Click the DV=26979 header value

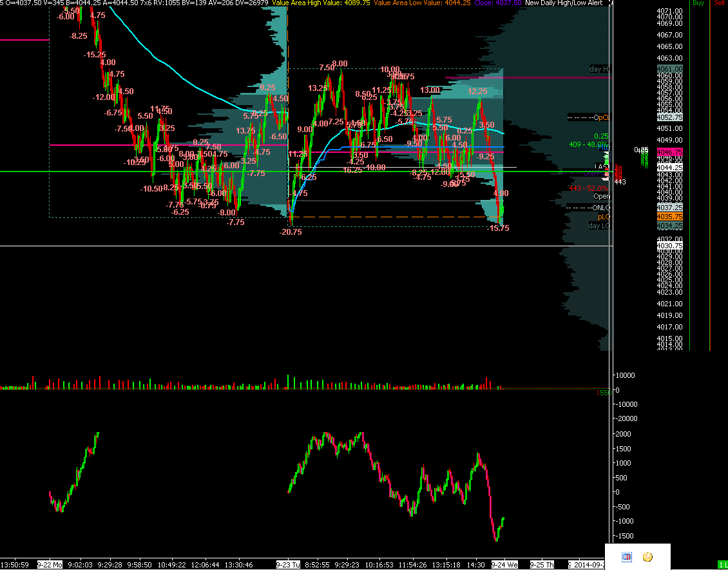[252, 3]
